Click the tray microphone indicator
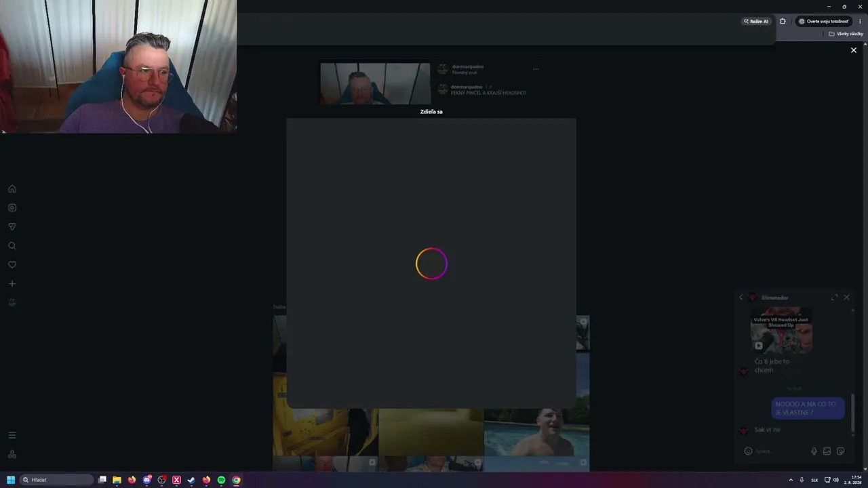This screenshot has width=868, height=488. (802, 480)
